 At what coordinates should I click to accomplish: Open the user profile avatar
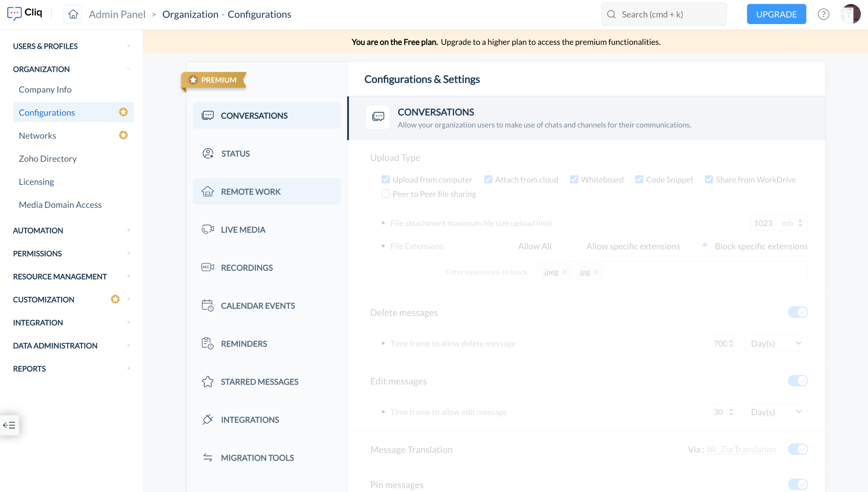pos(850,14)
